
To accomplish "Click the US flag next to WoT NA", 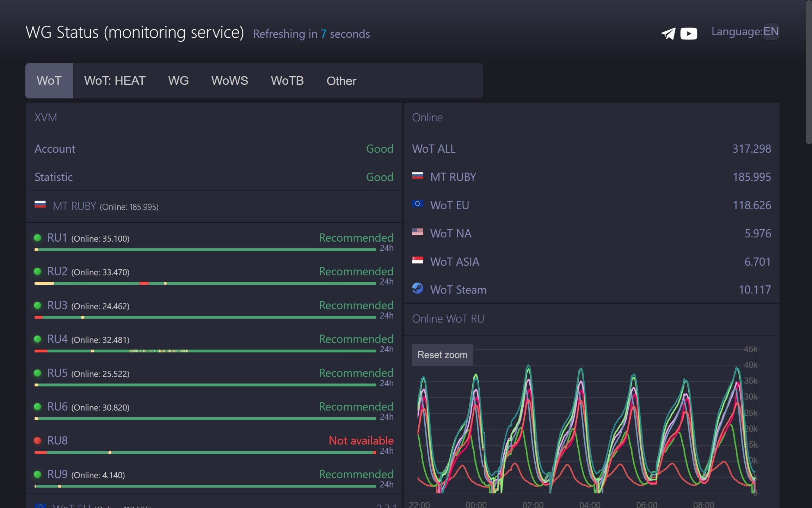I will (x=418, y=232).
